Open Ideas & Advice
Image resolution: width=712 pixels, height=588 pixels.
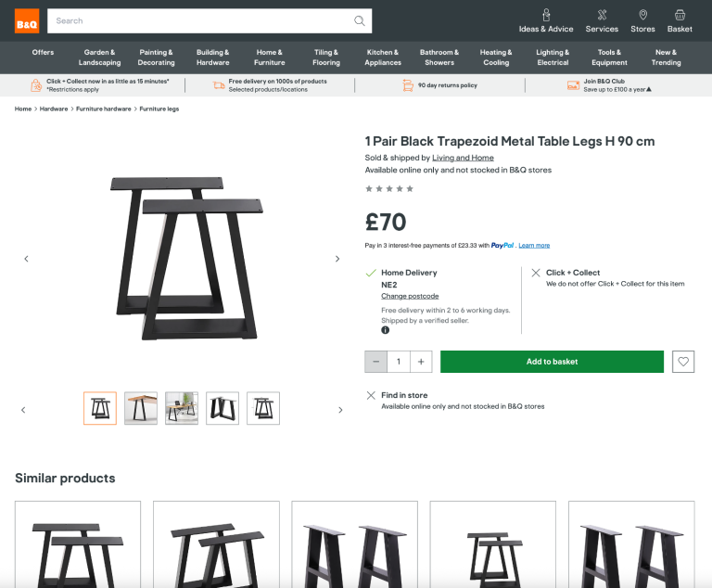pyautogui.click(x=546, y=20)
